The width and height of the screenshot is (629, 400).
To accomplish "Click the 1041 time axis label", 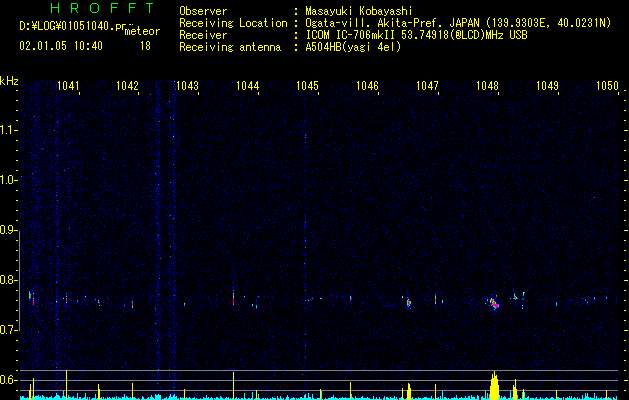I will click(68, 86).
